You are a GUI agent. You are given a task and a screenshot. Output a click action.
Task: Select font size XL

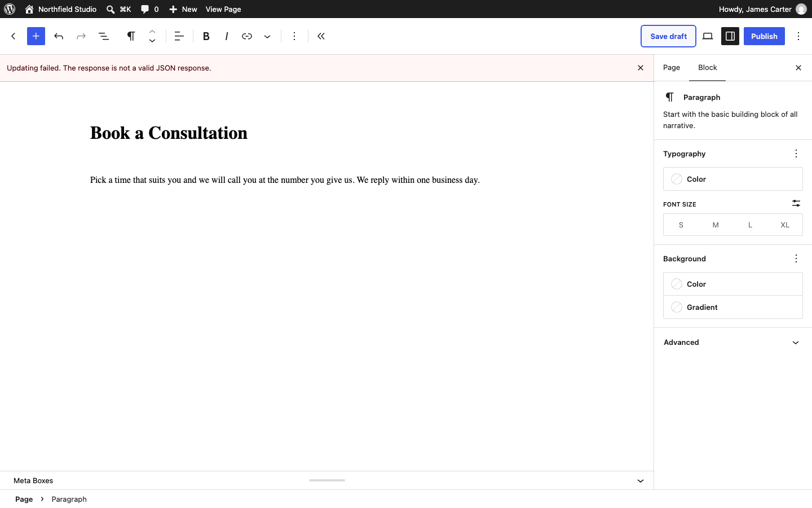[785, 225]
